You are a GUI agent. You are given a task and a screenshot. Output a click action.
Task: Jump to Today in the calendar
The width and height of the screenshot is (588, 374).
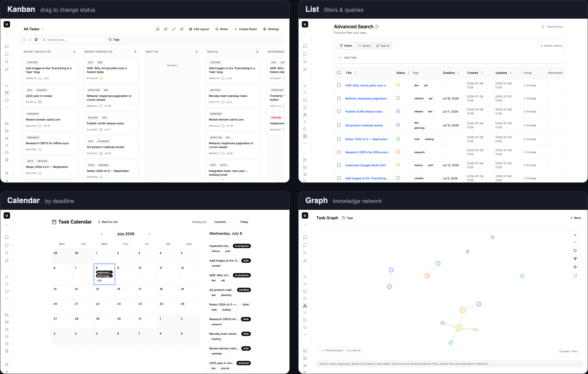tap(244, 222)
